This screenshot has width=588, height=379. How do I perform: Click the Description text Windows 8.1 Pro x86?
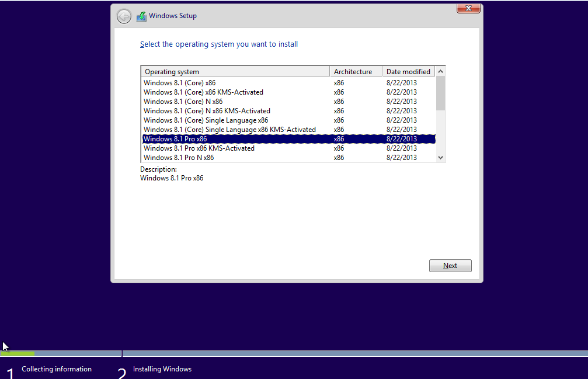coord(172,178)
